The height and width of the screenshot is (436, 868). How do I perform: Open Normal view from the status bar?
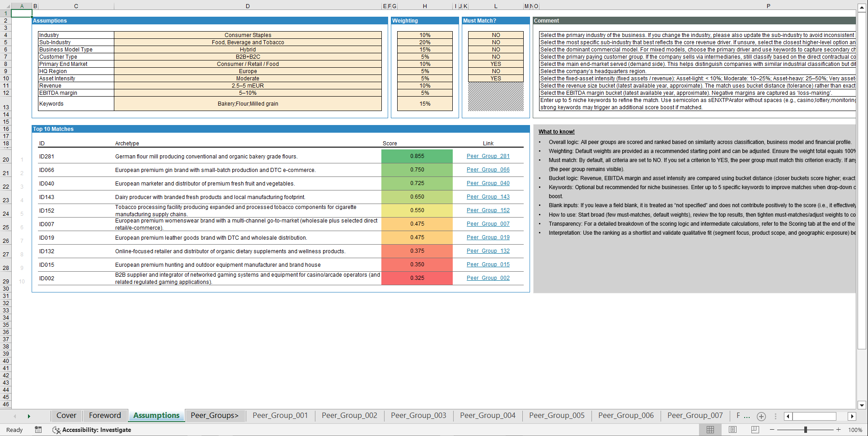point(710,430)
